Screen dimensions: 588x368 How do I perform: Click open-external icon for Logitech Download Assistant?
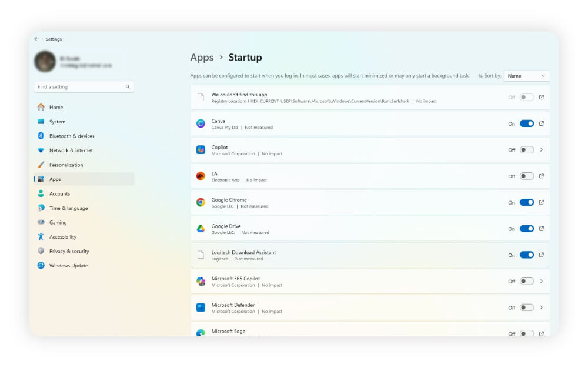(542, 255)
